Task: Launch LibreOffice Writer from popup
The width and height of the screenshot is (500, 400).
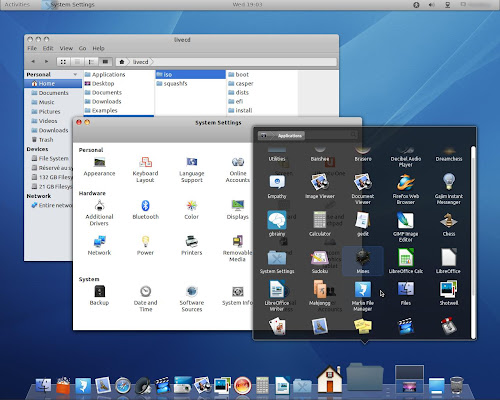Action: 277,295
